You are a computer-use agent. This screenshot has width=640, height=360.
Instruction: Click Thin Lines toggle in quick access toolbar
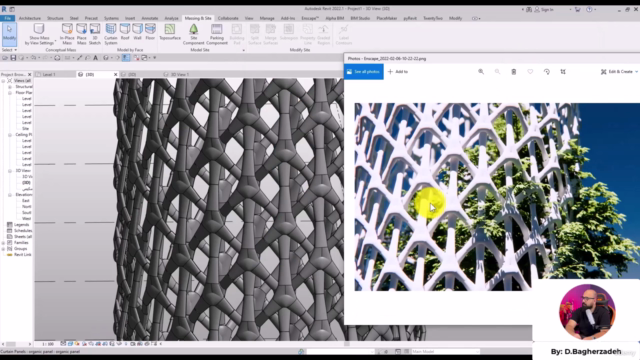coord(126,58)
